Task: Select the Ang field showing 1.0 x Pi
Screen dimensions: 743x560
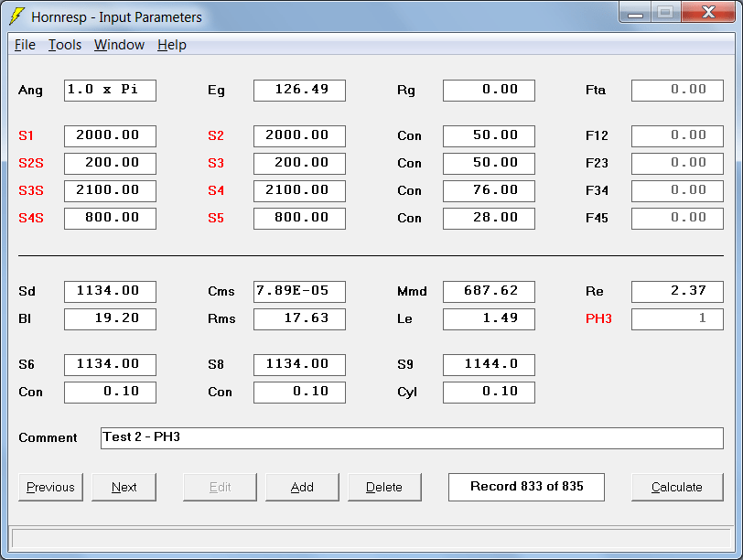Action: tap(110, 91)
